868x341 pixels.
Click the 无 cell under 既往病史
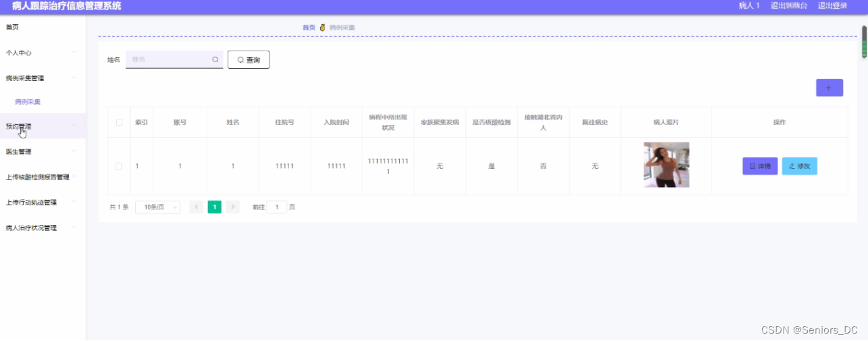[595, 166]
